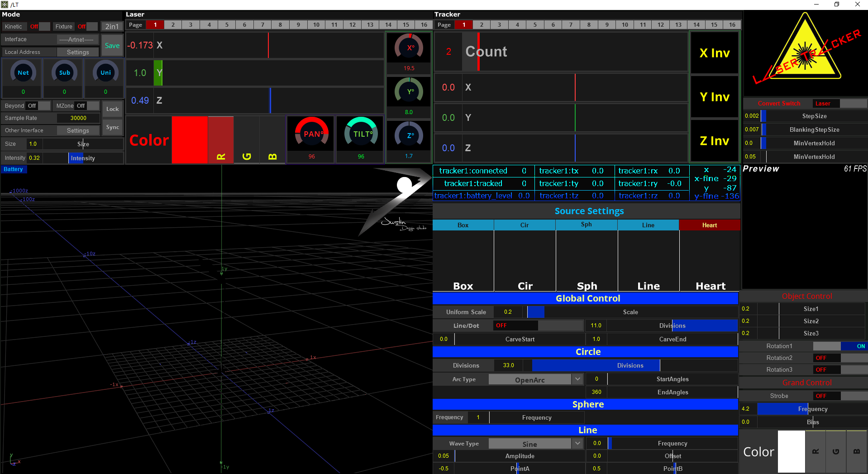Screen dimensions: 868x474
Task: Click the X Inv button
Action: pos(715,53)
